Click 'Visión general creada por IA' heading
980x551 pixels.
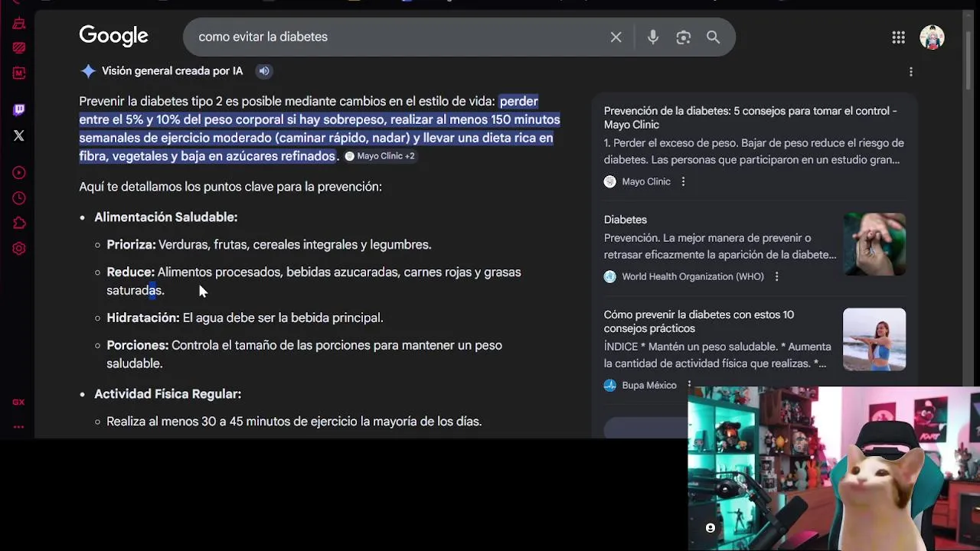[x=172, y=71]
